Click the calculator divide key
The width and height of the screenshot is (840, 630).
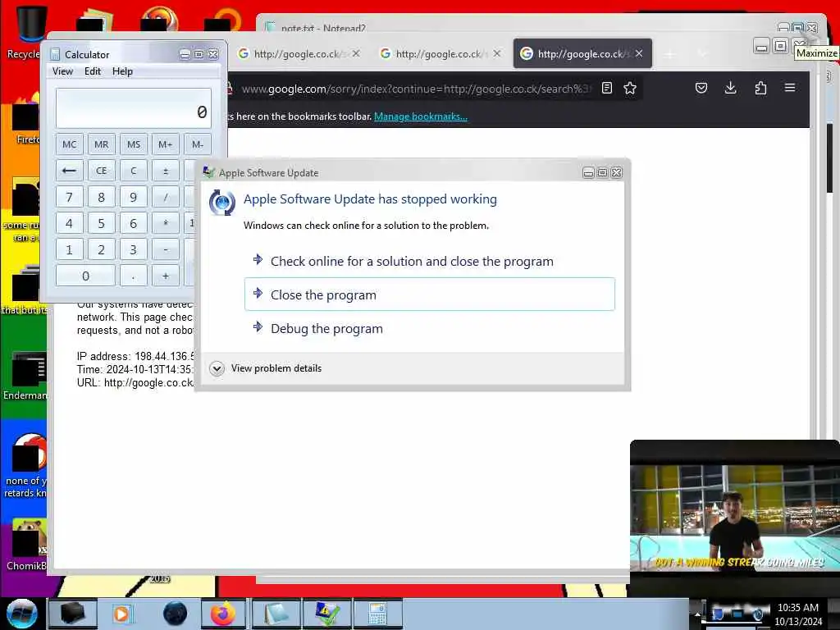pyautogui.click(x=166, y=197)
